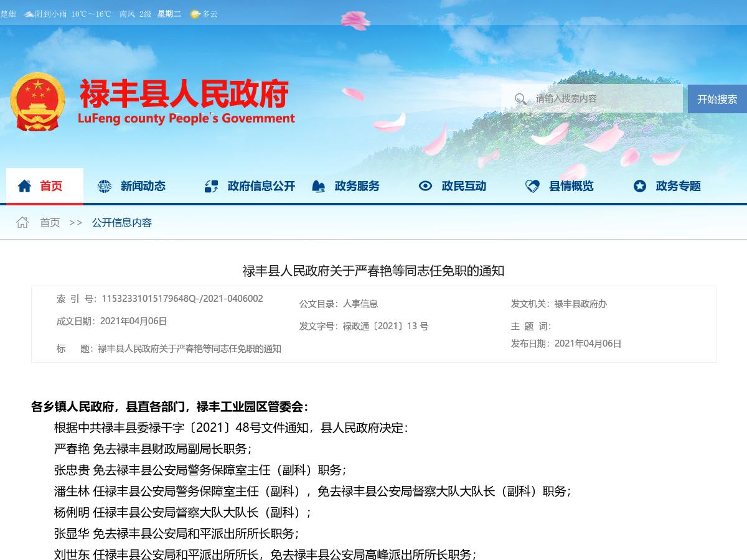Click the 公文目录 人事信息 entry
747x560 pixels.
[339, 304]
